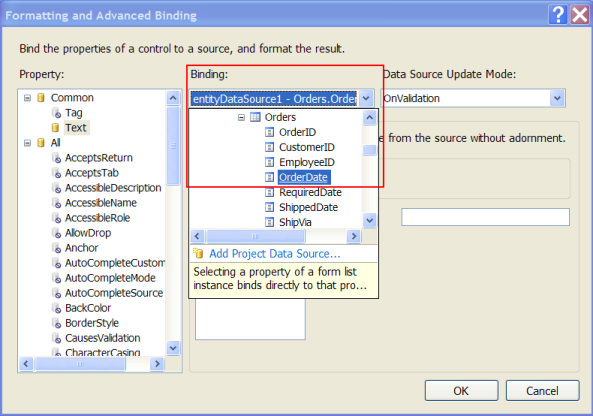Click the ShipVia field icon
Image resolution: width=593 pixels, height=416 pixels.
click(x=269, y=222)
